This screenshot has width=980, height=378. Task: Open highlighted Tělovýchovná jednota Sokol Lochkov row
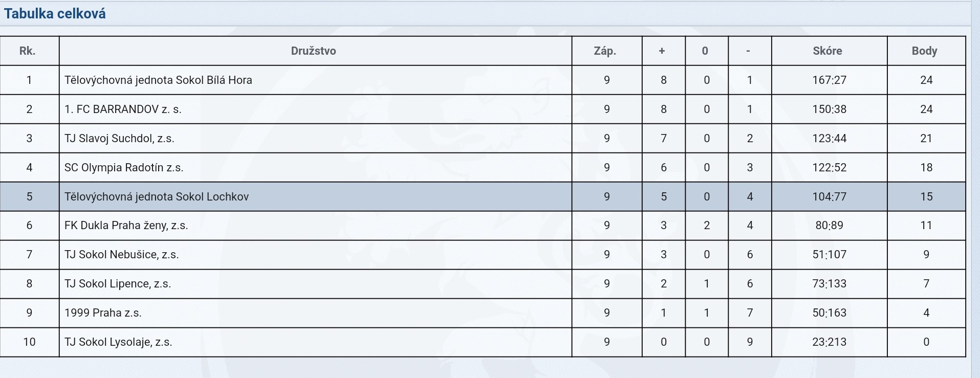point(483,196)
